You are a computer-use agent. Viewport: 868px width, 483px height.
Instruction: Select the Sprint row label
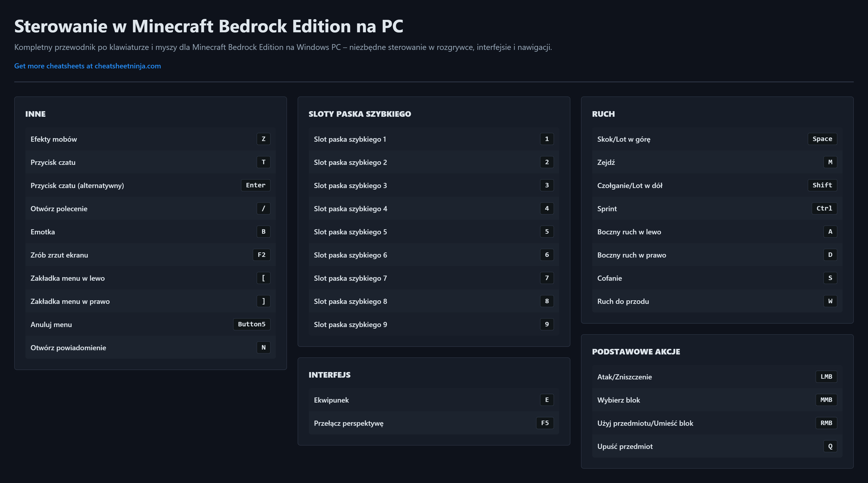tap(607, 209)
